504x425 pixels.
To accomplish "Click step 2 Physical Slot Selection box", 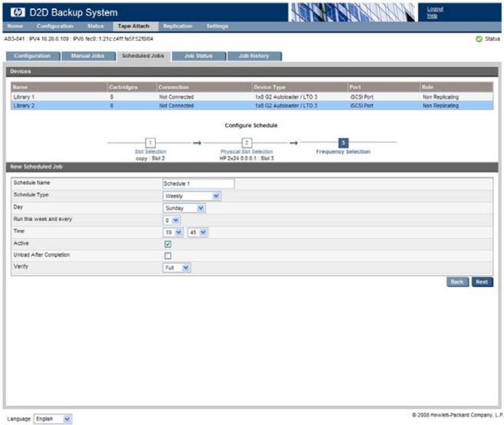I will coord(247,142).
